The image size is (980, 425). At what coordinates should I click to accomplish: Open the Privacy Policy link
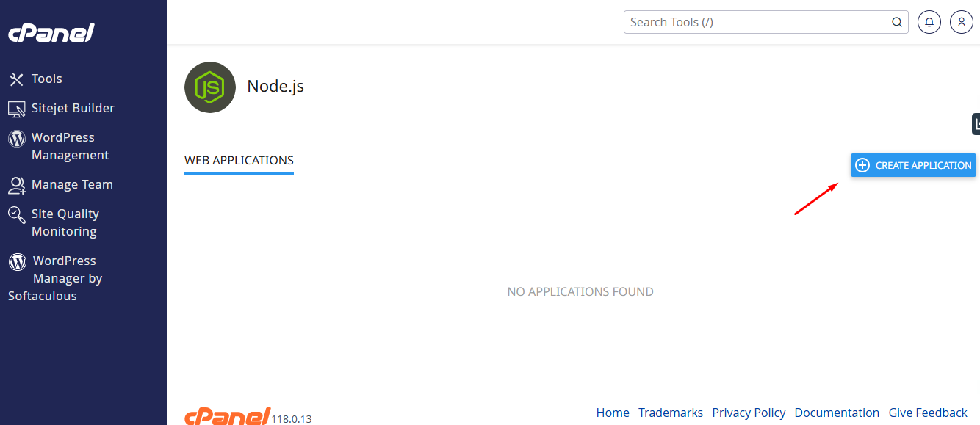(749, 413)
